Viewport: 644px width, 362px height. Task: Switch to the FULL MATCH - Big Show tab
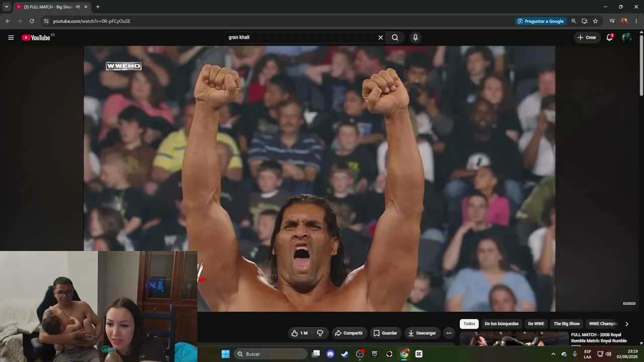[x=48, y=7]
